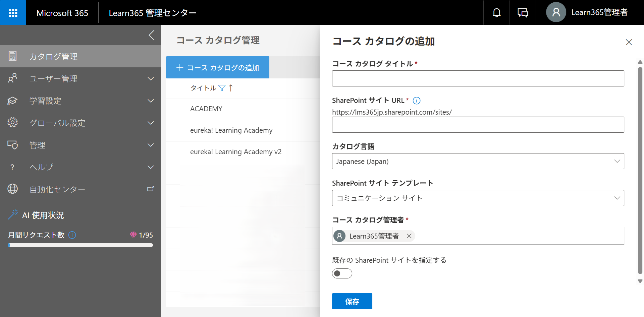Viewport: 644px width, 317px height.
Task: Click the 月間リクエスト数 progress bar
Action: 80,245
